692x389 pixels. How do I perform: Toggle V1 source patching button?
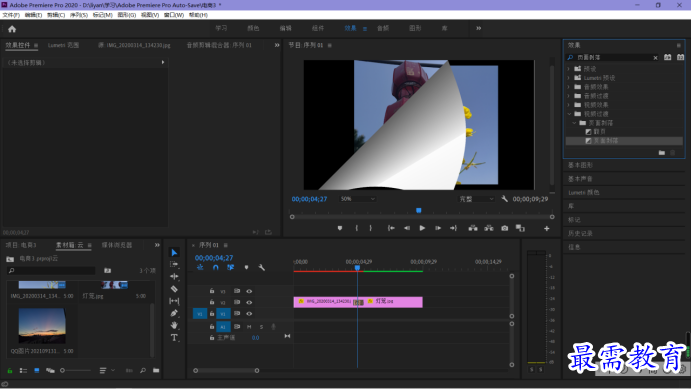pos(200,313)
